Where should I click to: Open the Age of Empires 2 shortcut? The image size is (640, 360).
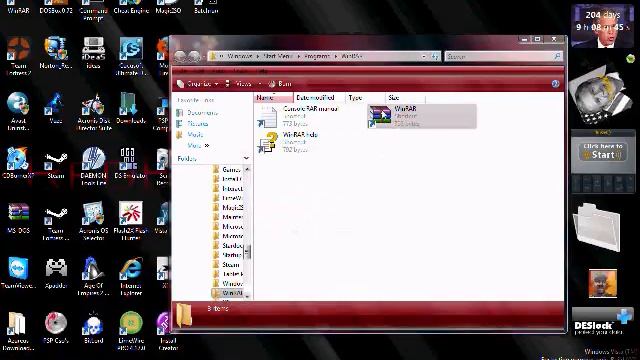coord(93,276)
